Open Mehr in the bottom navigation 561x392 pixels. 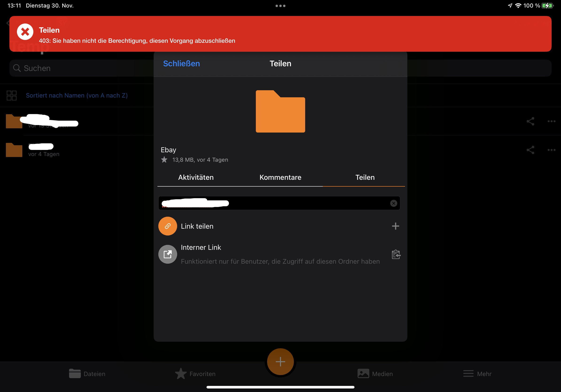[477, 374]
